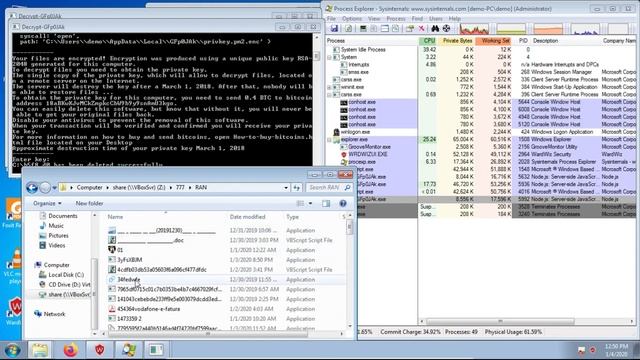Click the Properties icon in Process Explorer toolbar
The width and height of the screenshot is (640, 360).
point(410,29)
